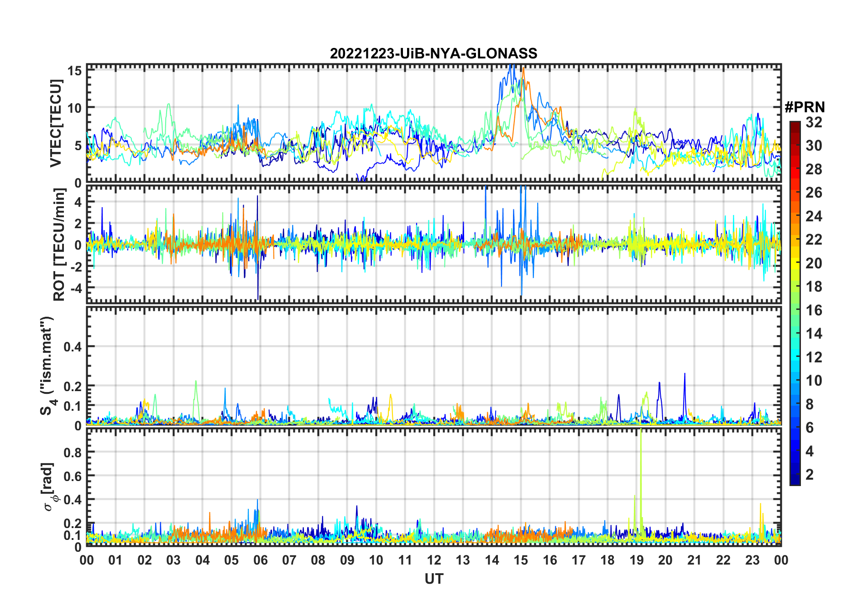Viewport: 868px width, 607px height.
Task: Click the S4 ("ism.mat") axis label
Action: [47, 366]
